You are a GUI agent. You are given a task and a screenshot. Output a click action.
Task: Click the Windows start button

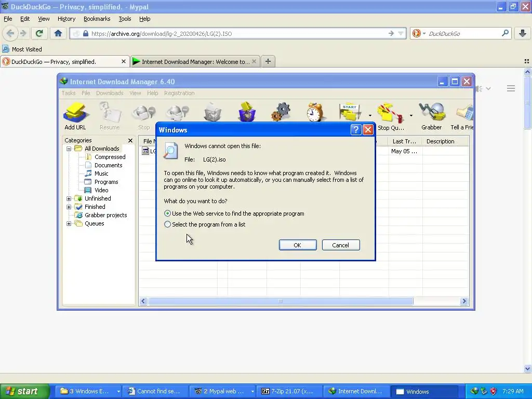coord(24,391)
